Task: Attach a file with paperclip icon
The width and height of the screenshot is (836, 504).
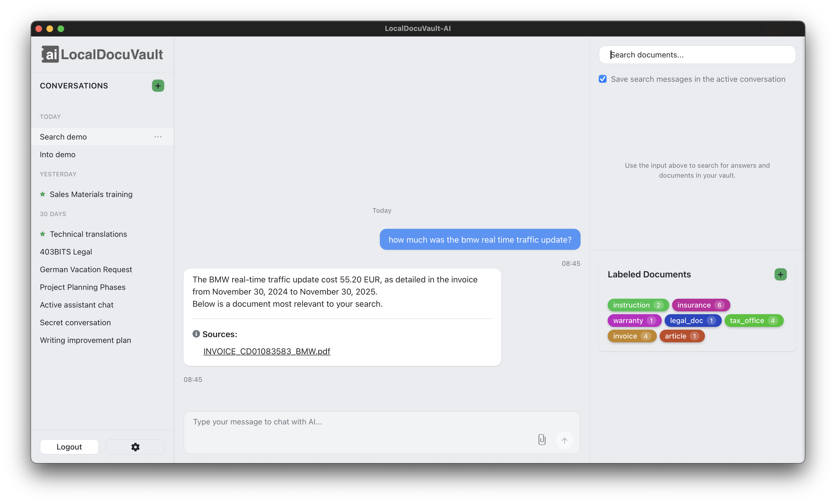Action: (542, 440)
